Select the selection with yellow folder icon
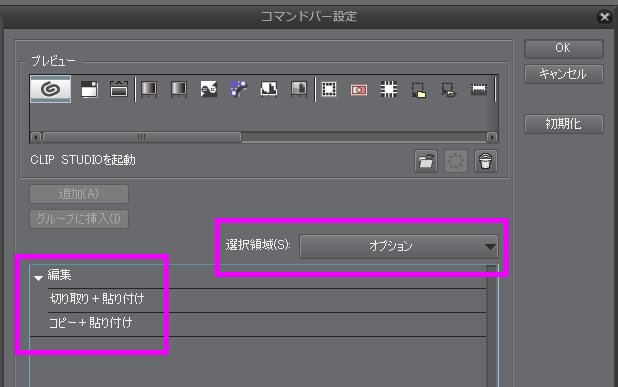This screenshot has width=618, height=387. click(x=419, y=90)
